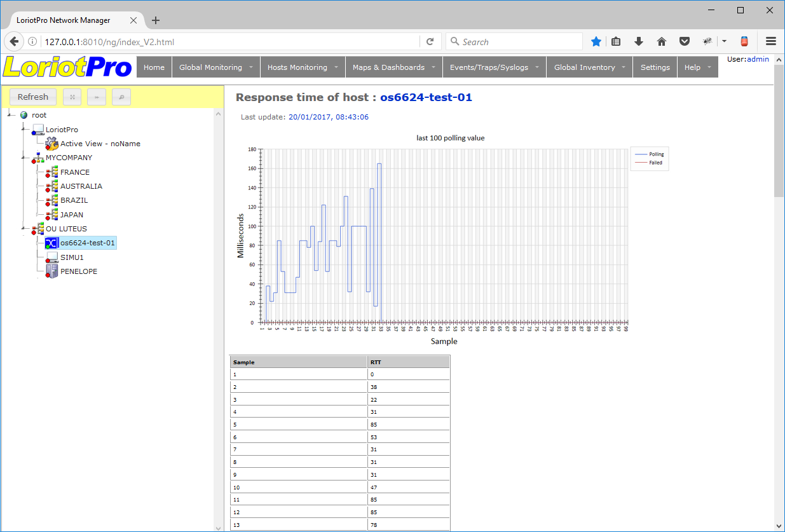Click the AUSTRALIA directory icon
Image resolution: width=785 pixels, height=532 pixels.
[x=52, y=186]
